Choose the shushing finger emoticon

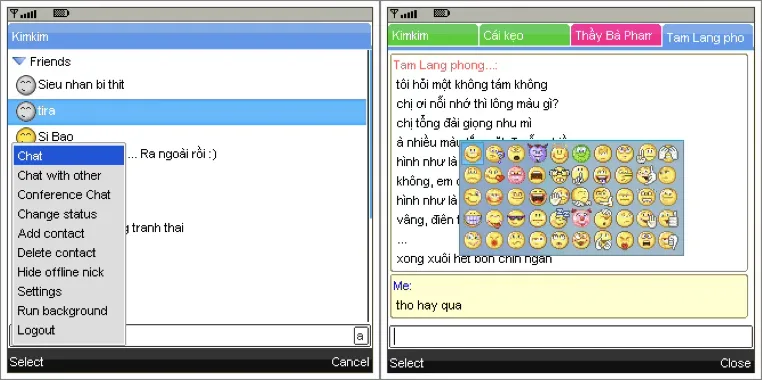click(x=581, y=175)
